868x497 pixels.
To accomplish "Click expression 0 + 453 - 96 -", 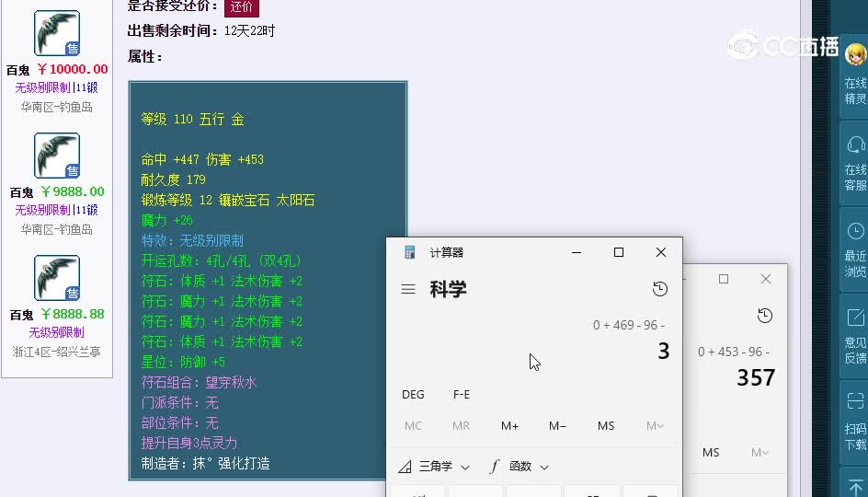I will [734, 352].
